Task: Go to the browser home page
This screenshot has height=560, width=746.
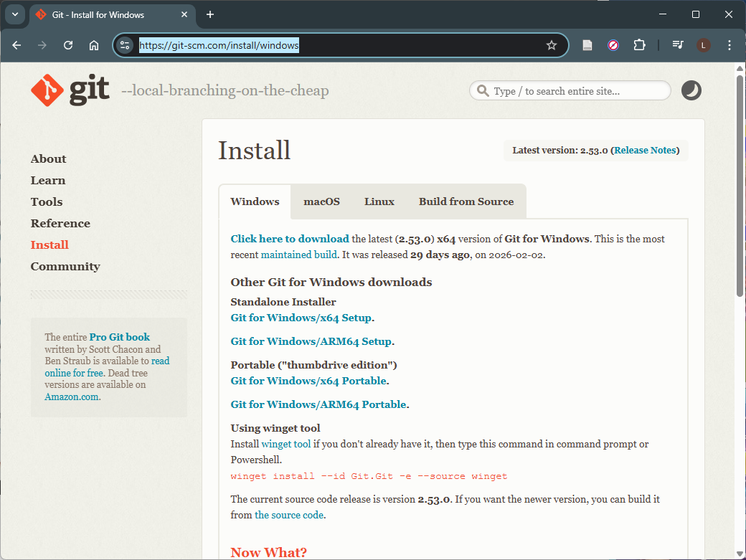Action: click(94, 45)
